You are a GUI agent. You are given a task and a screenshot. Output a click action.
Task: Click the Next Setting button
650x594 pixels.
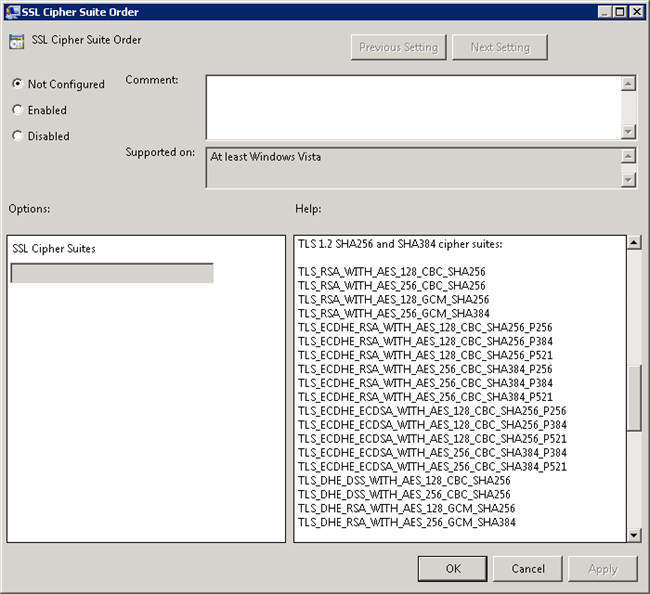pos(499,47)
